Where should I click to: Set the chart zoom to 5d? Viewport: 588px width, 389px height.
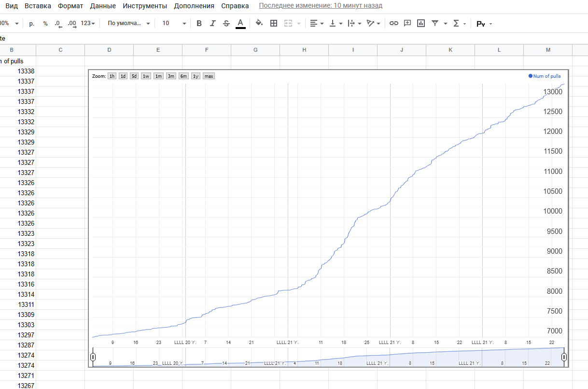pyautogui.click(x=134, y=76)
